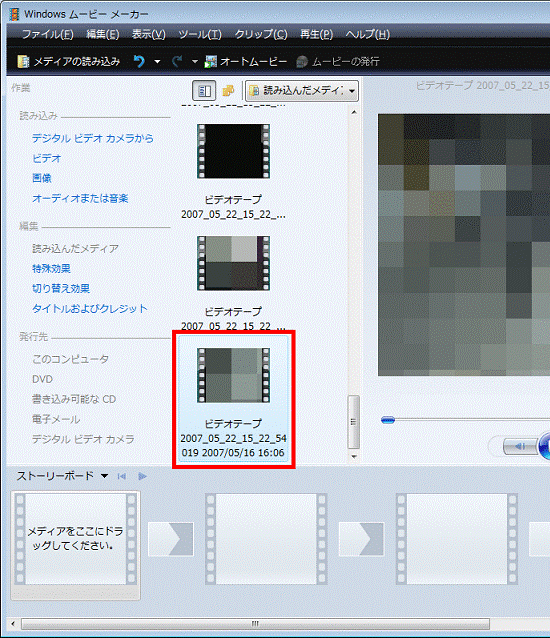Toggle the tasks pane view icon
The height and width of the screenshot is (638, 550).
(x=204, y=90)
